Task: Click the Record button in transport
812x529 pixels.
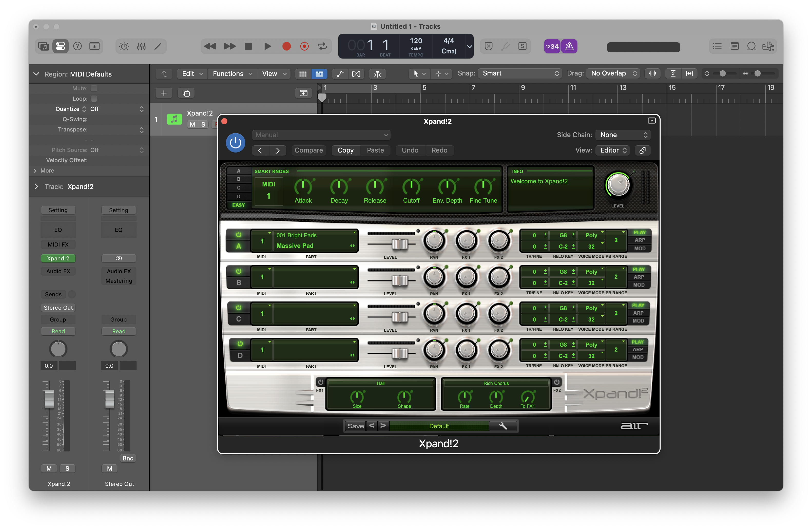Action: click(286, 46)
